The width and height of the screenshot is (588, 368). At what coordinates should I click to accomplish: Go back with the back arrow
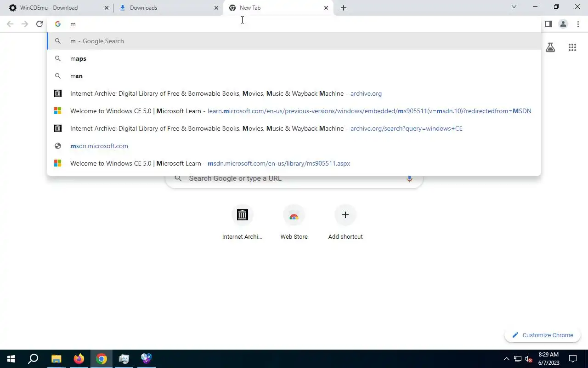click(10, 24)
